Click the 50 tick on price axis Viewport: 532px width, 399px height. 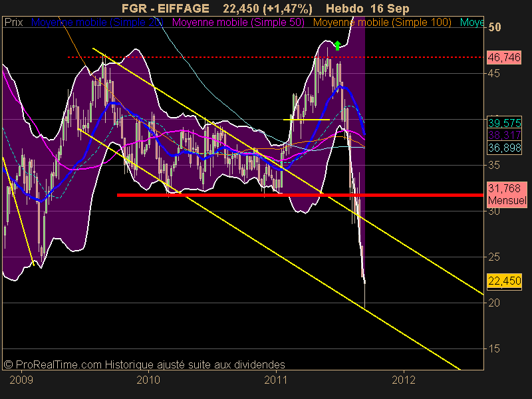pyautogui.click(x=494, y=27)
